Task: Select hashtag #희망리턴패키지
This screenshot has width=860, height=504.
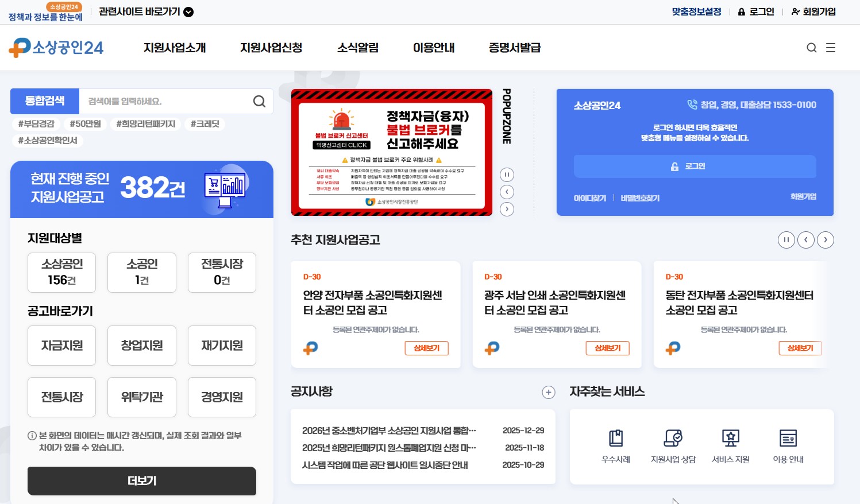Action: pos(146,124)
